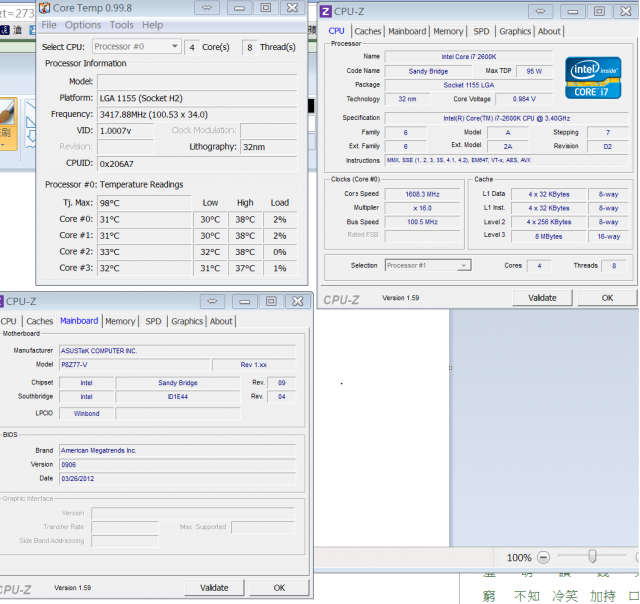Screen dimensions: 640x604
Task: Close the lower CPU-Z Mainboard window
Action: coord(298,301)
